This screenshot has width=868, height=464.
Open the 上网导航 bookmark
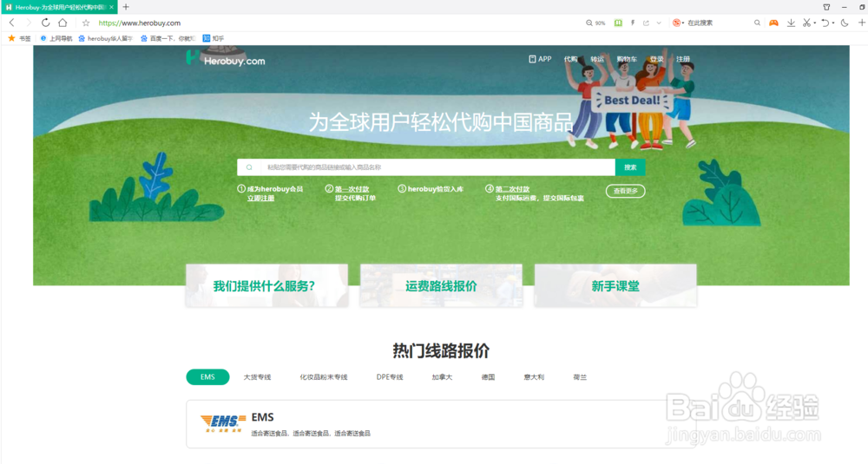[56, 38]
